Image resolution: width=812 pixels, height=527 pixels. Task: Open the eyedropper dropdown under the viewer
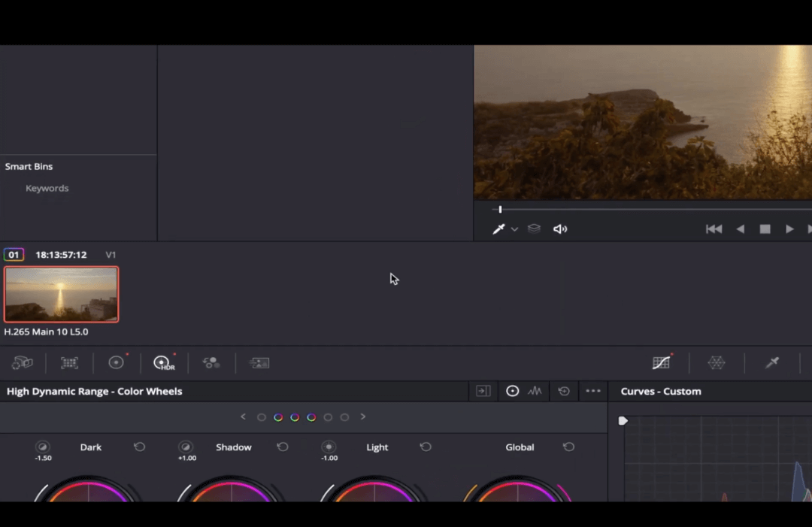pos(514,229)
